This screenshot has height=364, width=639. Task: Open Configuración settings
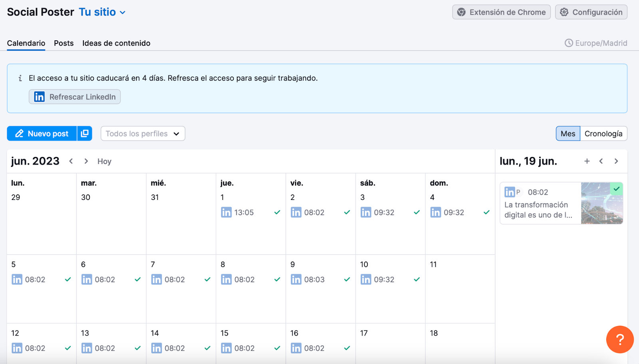591,12
